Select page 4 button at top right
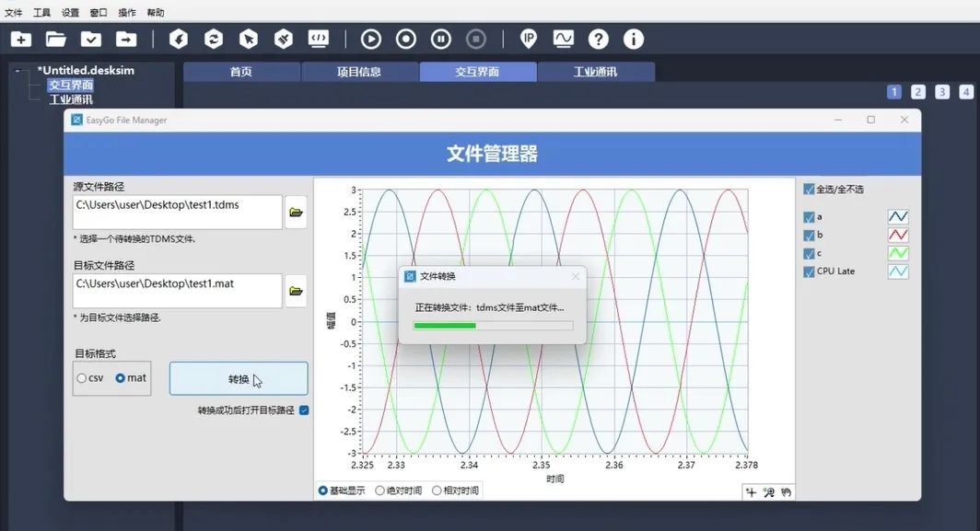 click(966, 92)
